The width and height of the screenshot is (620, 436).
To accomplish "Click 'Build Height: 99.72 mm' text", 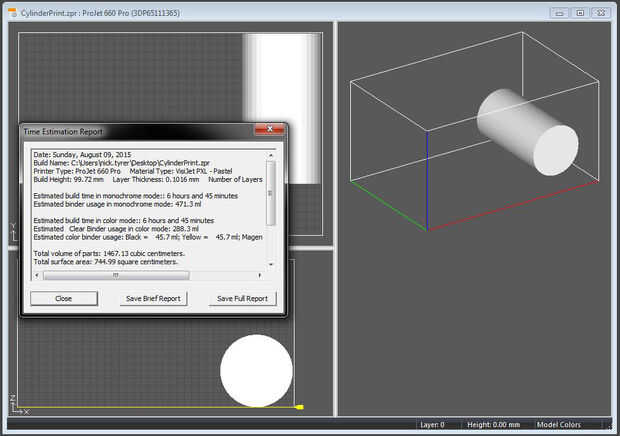I will point(68,179).
